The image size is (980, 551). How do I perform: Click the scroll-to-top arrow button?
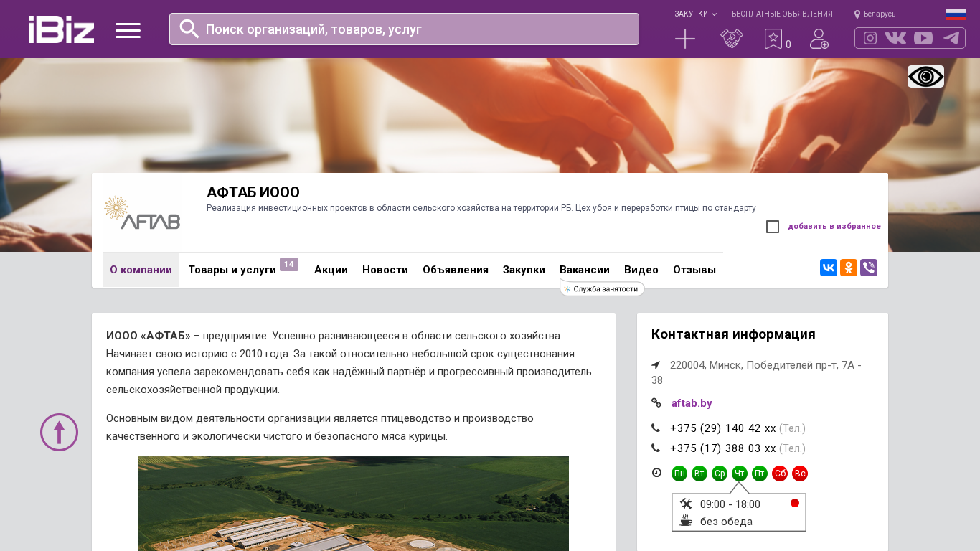click(59, 432)
